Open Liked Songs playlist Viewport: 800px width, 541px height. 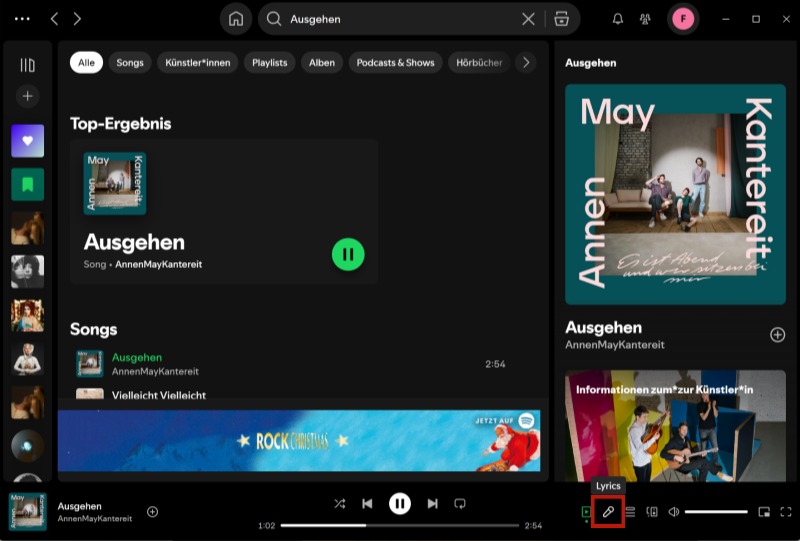pos(28,140)
